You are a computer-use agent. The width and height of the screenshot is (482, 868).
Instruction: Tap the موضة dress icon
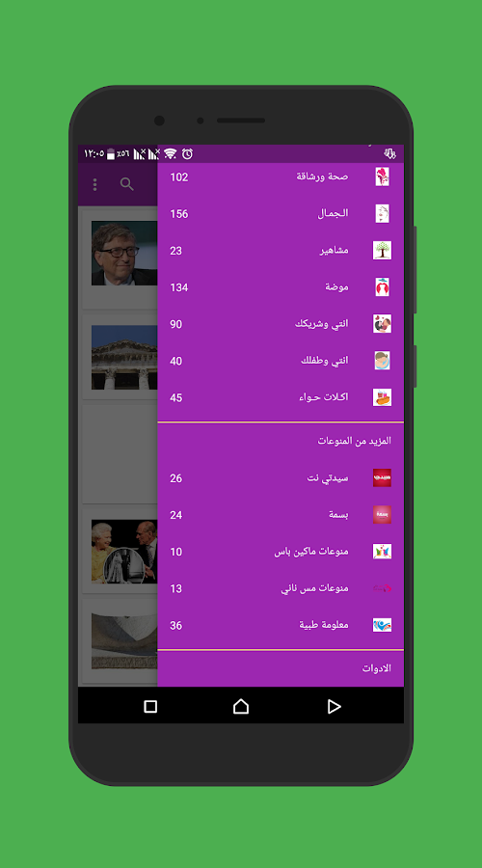(x=383, y=287)
